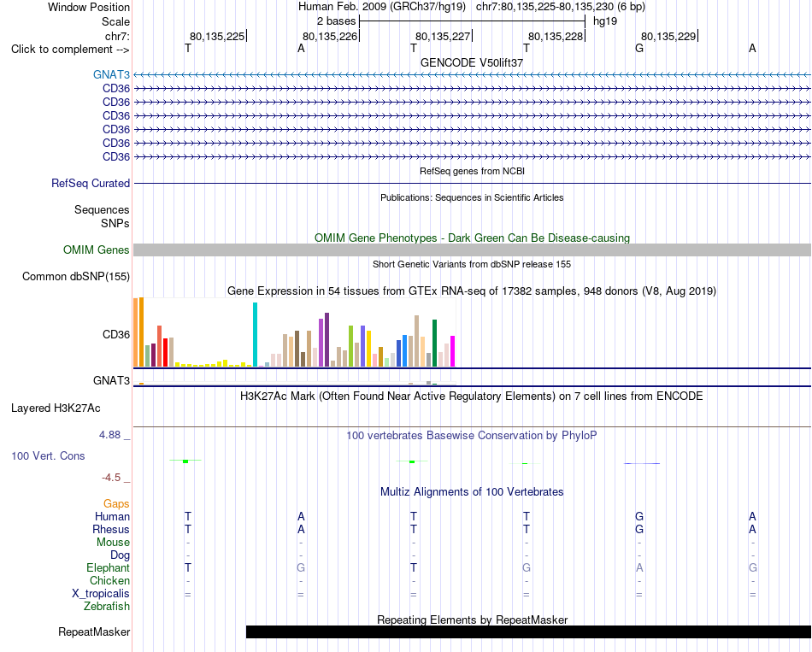Click the Chicken species row label
The image size is (812, 652).
[x=109, y=580]
